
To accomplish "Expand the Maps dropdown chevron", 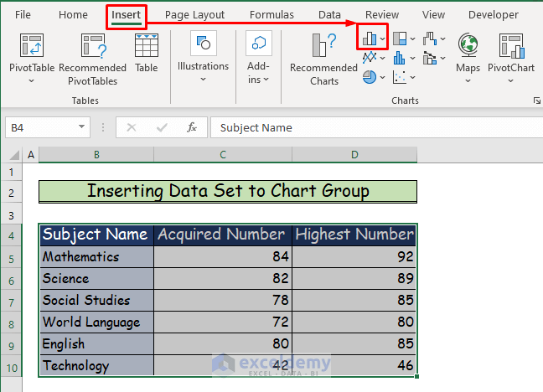I will click(468, 81).
